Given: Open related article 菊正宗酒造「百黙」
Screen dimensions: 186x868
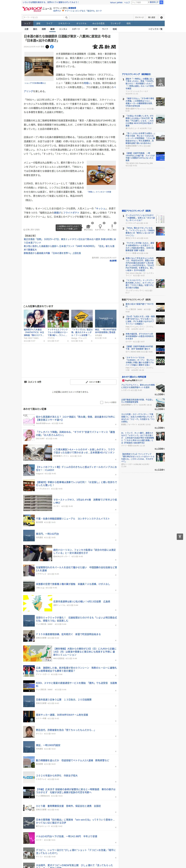Looking at the screenshot, I should pos(70,241).
